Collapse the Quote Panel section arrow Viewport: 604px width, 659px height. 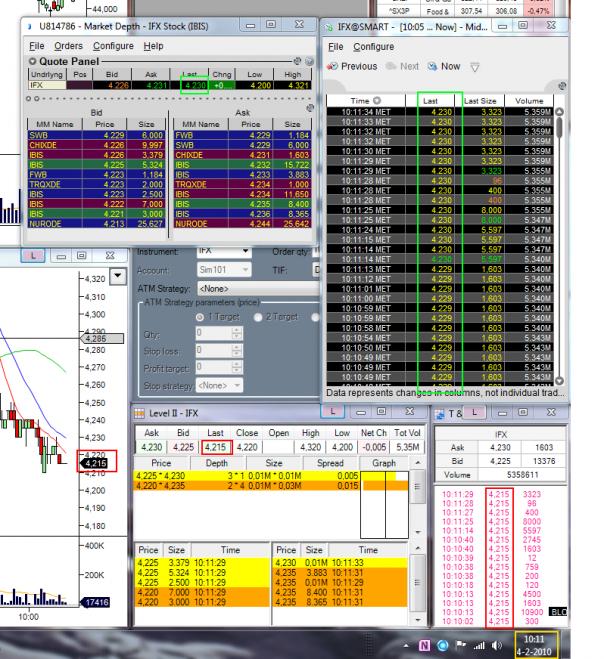(x=32, y=61)
